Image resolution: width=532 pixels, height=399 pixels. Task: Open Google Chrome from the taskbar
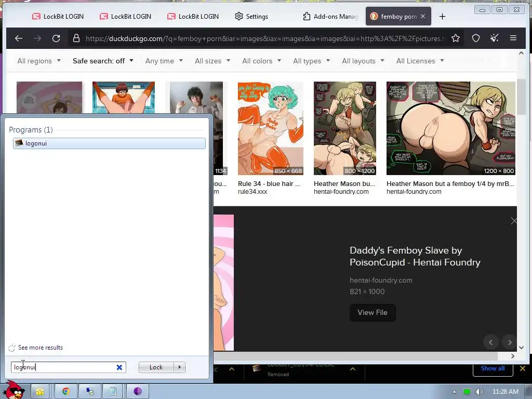tap(66, 392)
